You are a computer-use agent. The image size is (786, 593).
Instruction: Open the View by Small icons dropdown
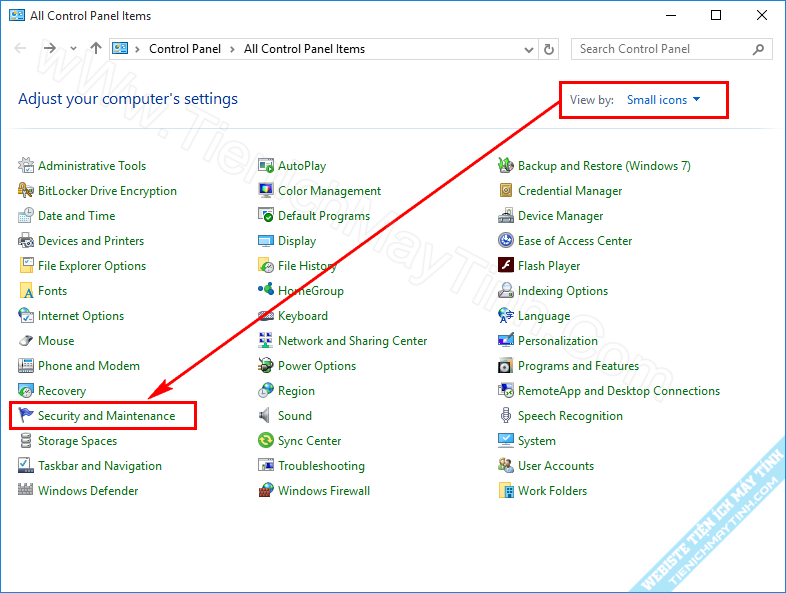click(x=663, y=100)
